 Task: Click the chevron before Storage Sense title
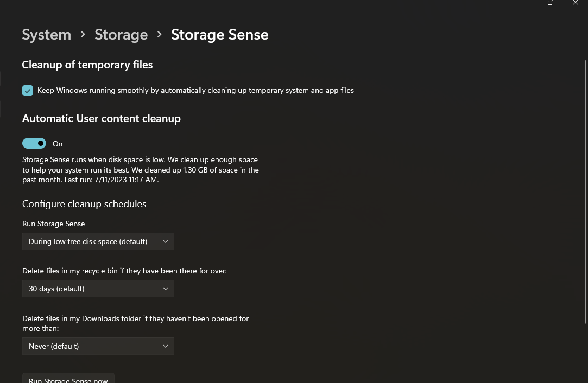pyautogui.click(x=160, y=34)
